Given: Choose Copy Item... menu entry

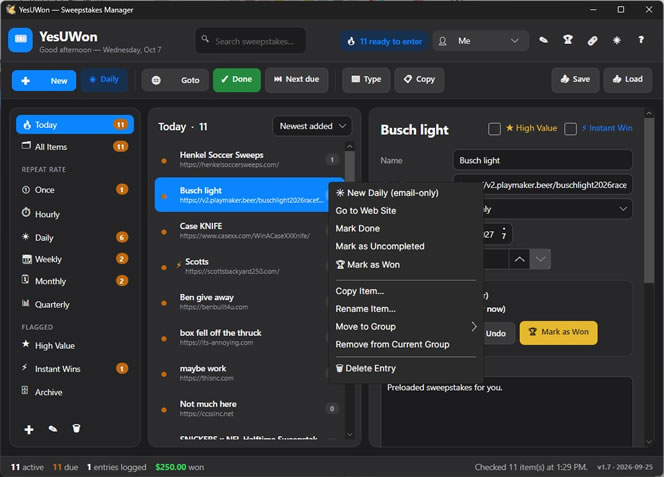Looking at the screenshot, I should pos(406,291).
